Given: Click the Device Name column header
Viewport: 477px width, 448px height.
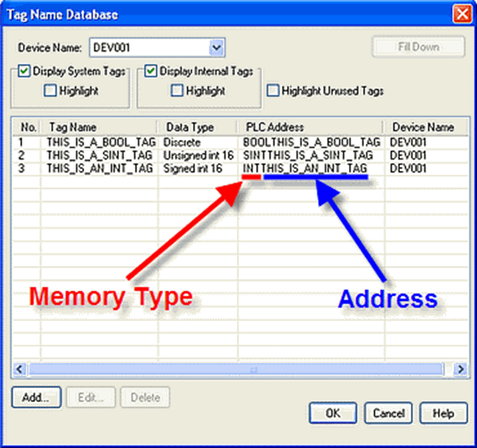Looking at the screenshot, I should (421, 127).
